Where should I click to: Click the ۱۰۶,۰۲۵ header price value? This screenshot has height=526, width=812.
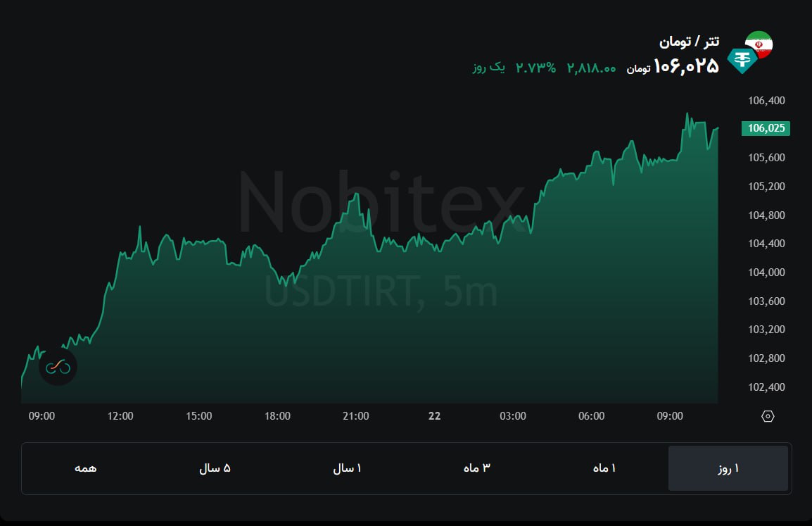[686, 67]
